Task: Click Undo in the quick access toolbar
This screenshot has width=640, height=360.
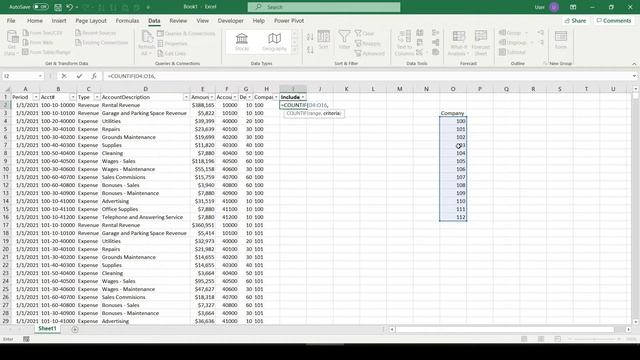Action: [x=69, y=7]
